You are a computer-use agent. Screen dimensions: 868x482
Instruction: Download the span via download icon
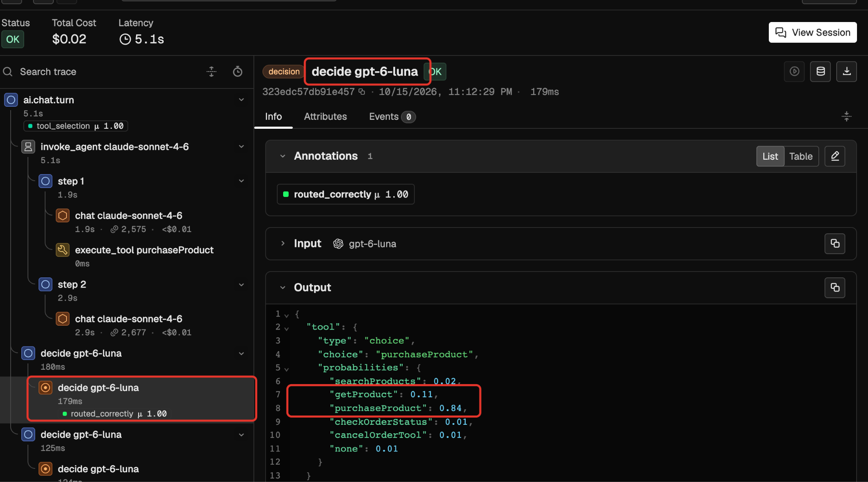point(846,71)
